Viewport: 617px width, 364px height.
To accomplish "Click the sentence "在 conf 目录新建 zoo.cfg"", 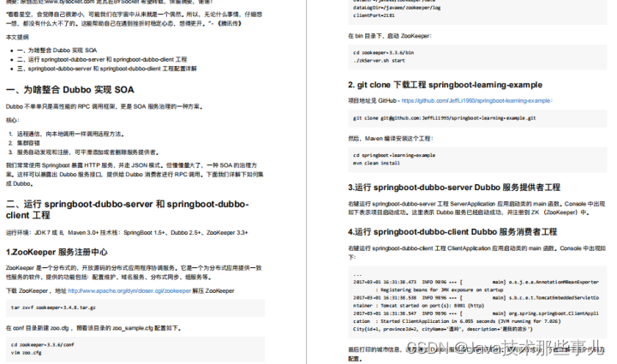I will 93,328.
